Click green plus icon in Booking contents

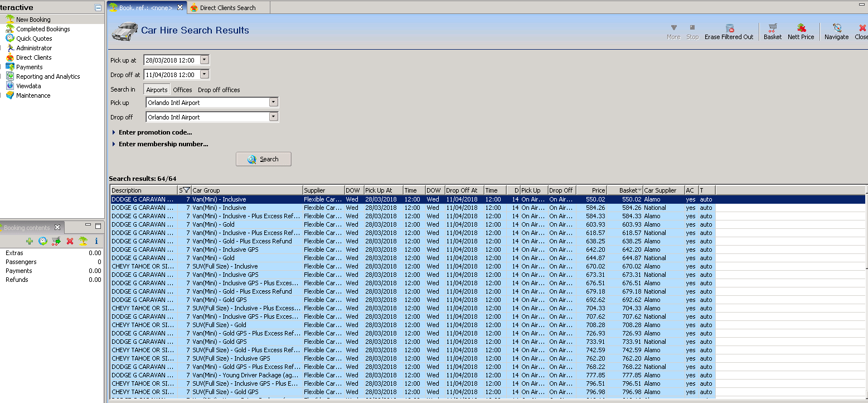click(30, 241)
